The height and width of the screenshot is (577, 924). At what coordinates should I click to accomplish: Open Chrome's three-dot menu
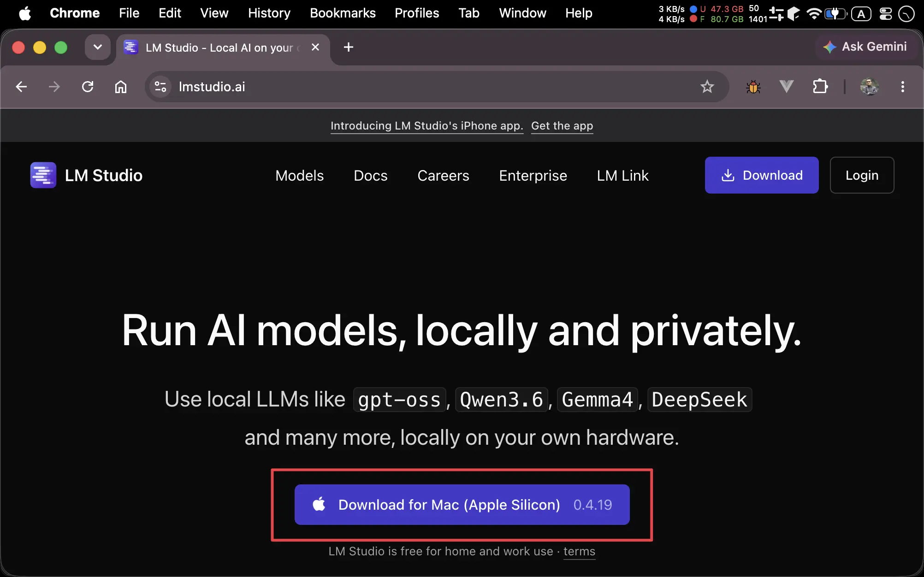click(x=903, y=87)
